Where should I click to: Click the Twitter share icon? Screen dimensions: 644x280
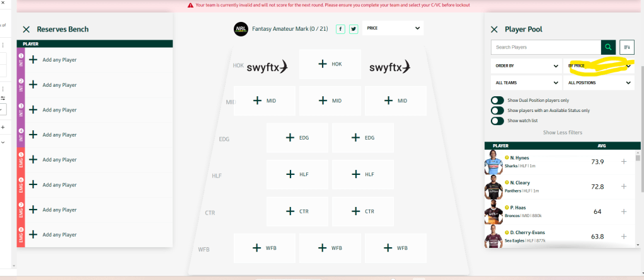tap(354, 29)
